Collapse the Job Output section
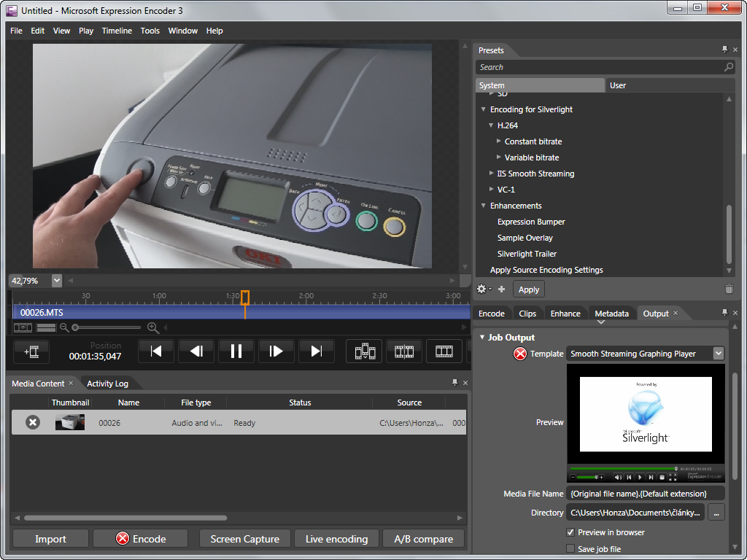The height and width of the screenshot is (560, 747). (482, 337)
